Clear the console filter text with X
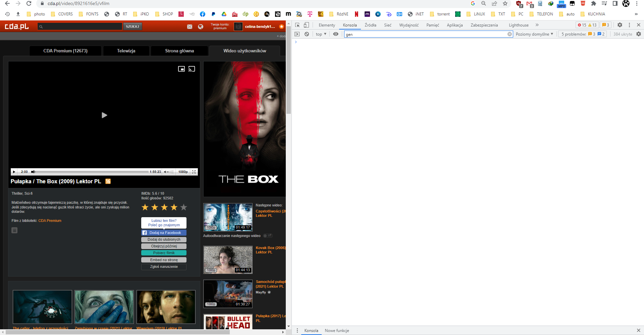The height and width of the screenshot is (335, 644). point(509,34)
